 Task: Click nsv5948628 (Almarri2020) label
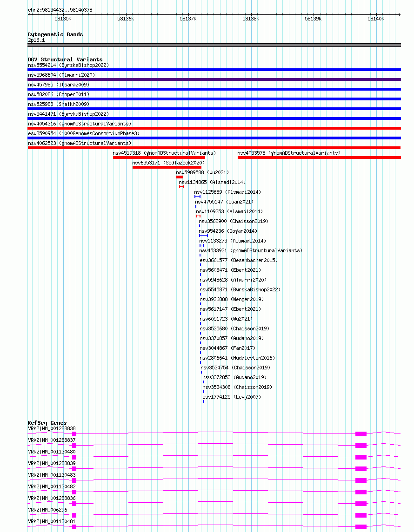234,280
